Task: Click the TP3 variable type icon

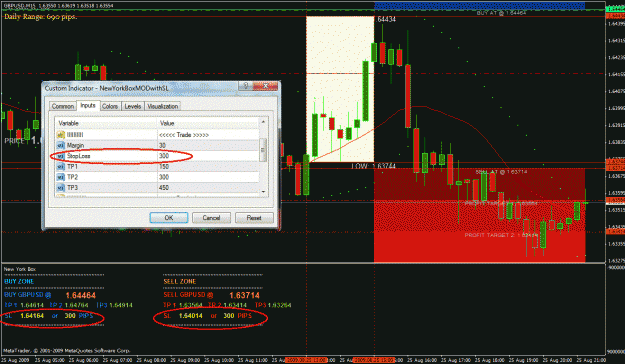Action: tap(61, 188)
